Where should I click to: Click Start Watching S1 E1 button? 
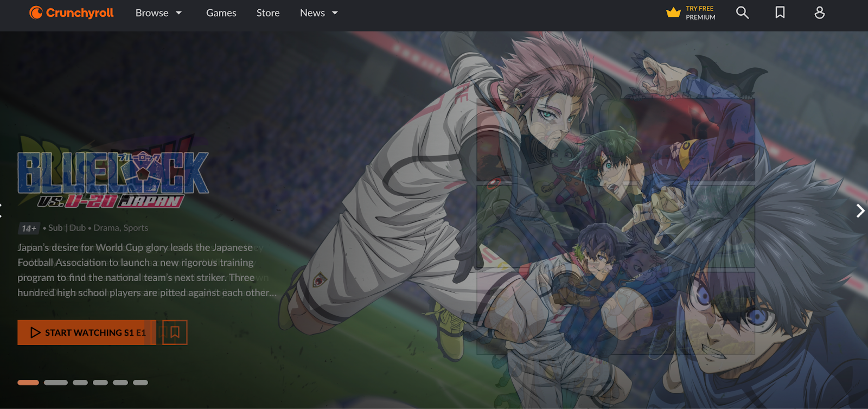87,333
